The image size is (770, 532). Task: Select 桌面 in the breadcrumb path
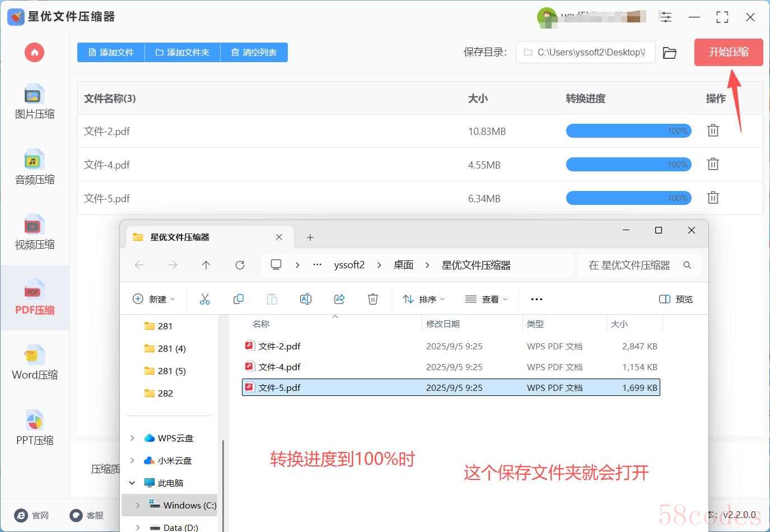click(x=403, y=265)
